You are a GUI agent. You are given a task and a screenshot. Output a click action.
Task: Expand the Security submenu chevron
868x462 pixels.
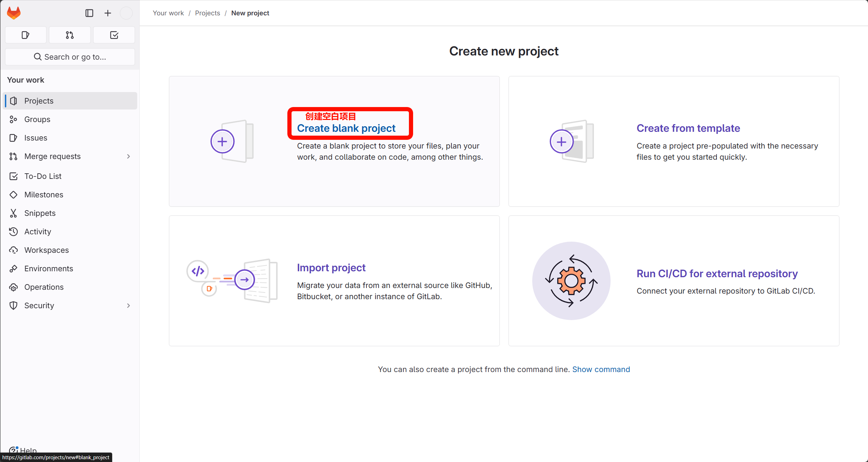129,305
